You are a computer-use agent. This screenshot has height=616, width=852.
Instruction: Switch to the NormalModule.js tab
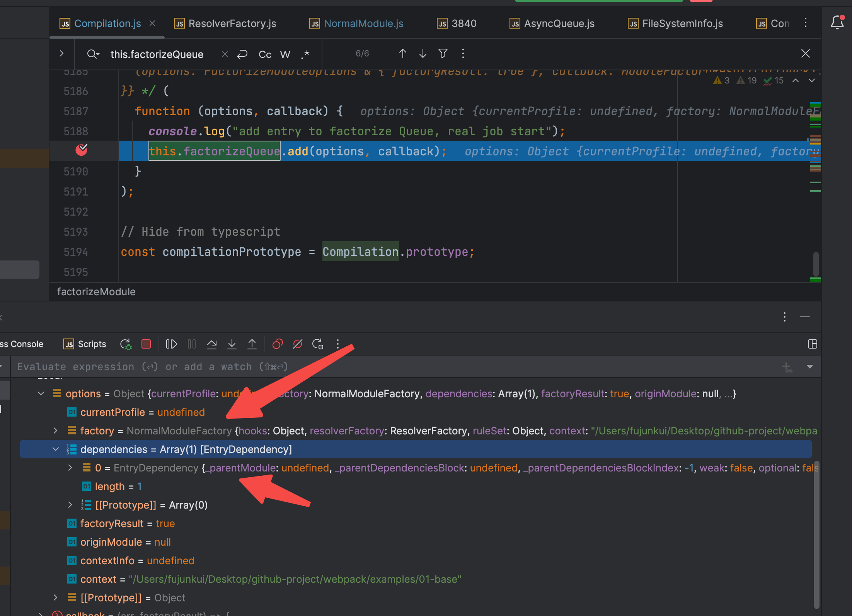tap(363, 24)
